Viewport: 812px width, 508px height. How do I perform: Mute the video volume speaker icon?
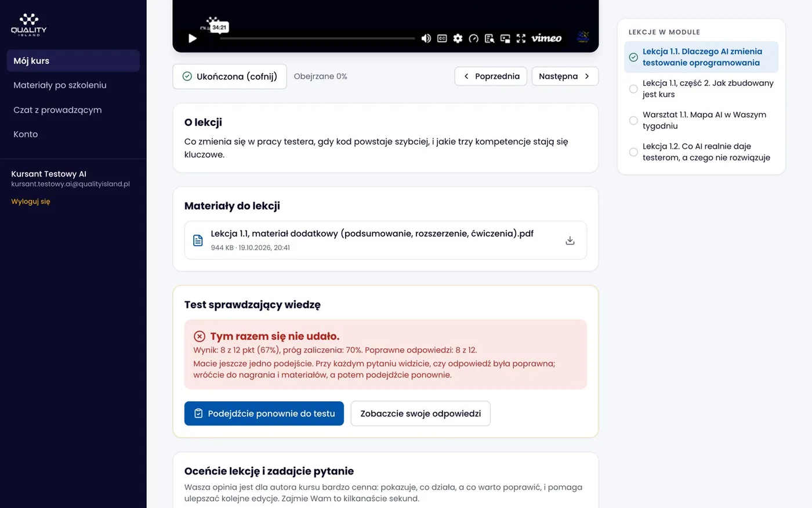pyautogui.click(x=426, y=38)
